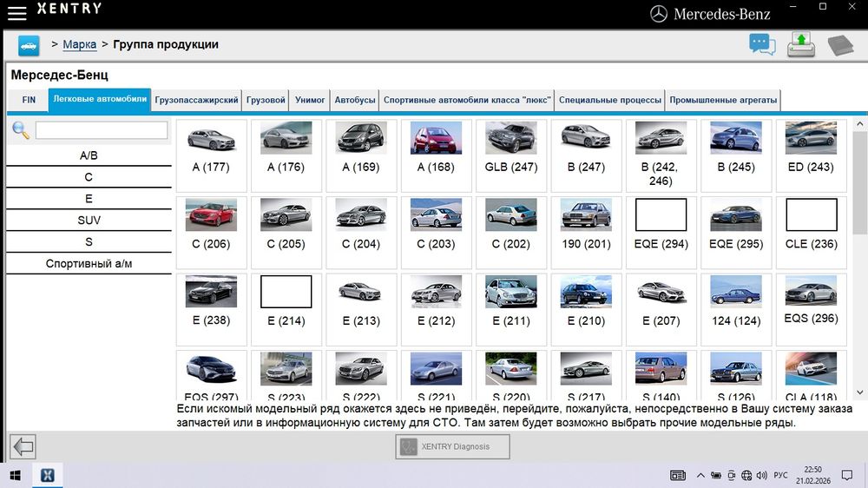
Task: Filter by S class
Action: [89, 242]
